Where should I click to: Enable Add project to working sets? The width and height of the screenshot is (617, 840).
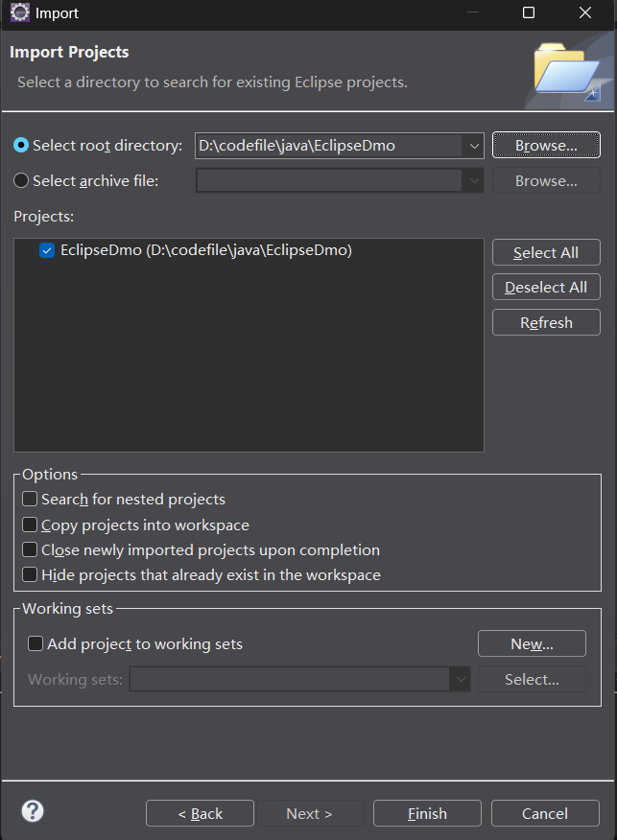click(x=36, y=643)
